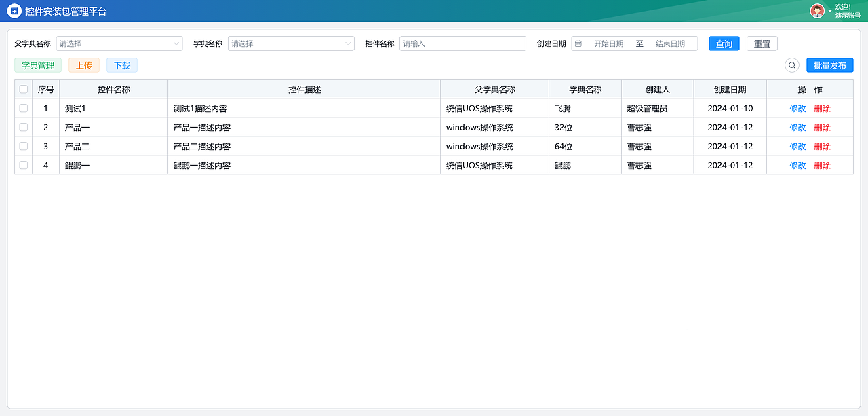Check the checkbox for row 产品一

click(x=23, y=127)
